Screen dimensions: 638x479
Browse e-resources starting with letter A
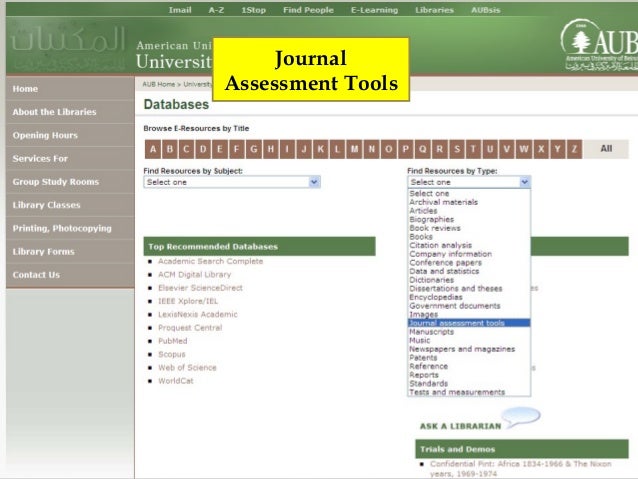tap(153, 149)
